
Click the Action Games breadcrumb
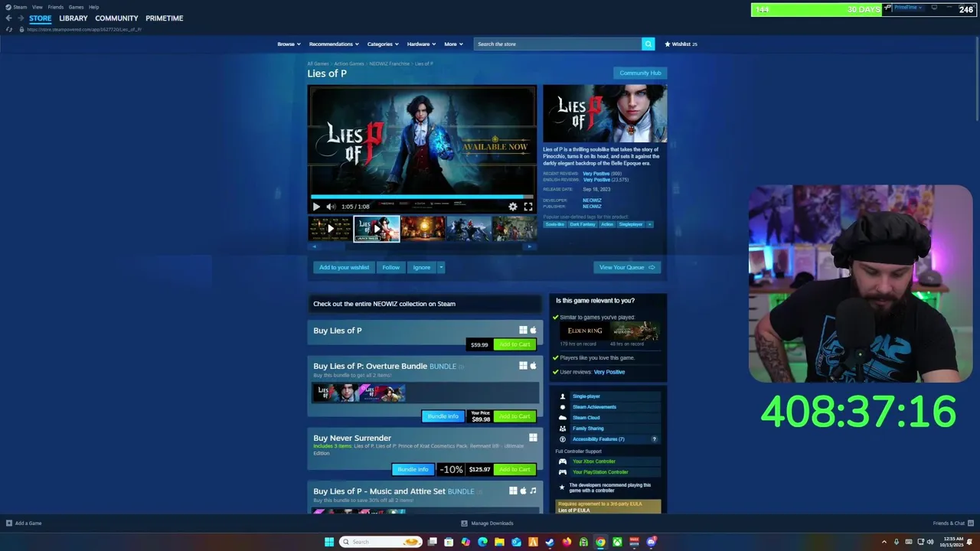coord(349,64)
